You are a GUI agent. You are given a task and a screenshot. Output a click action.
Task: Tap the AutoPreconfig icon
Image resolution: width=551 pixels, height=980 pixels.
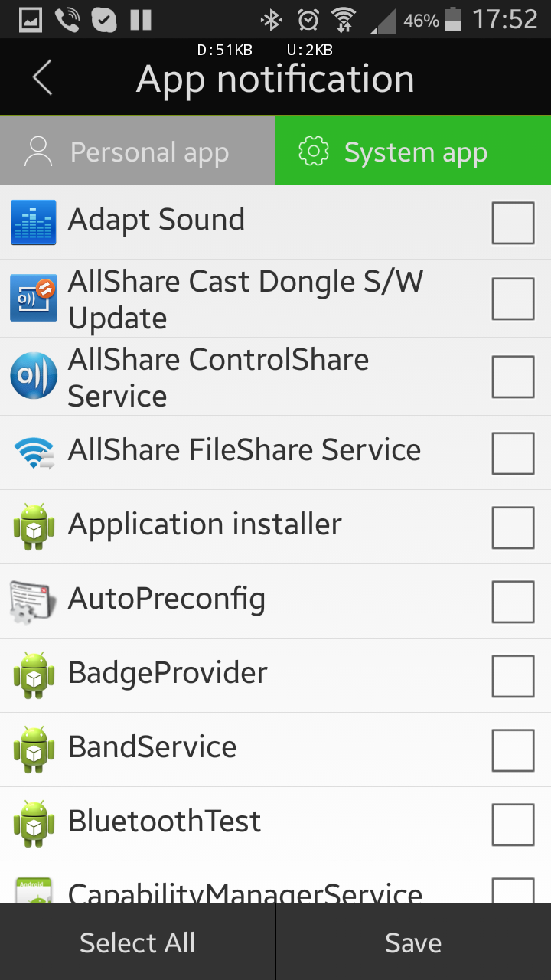[x=34, y=601]
